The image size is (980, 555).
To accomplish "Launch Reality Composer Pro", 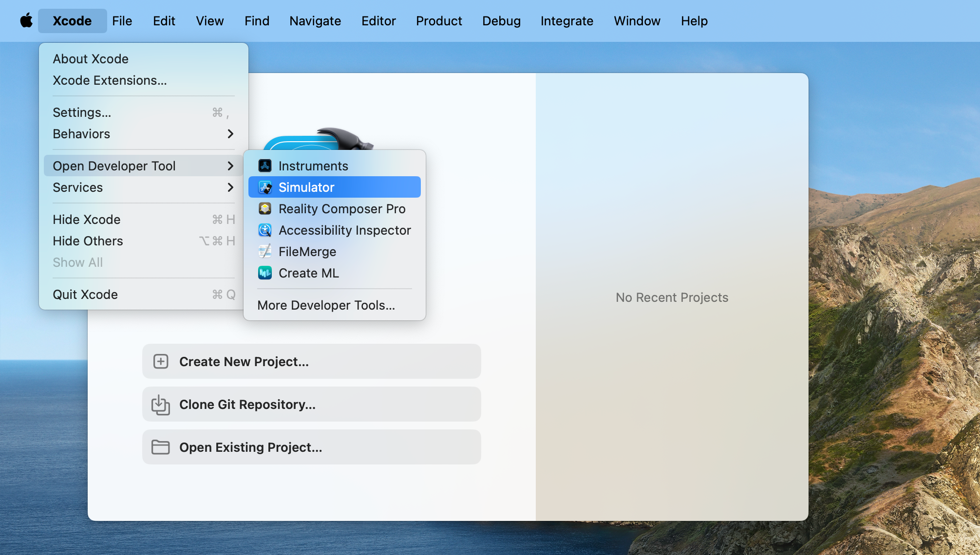I will tap(335, 209).
